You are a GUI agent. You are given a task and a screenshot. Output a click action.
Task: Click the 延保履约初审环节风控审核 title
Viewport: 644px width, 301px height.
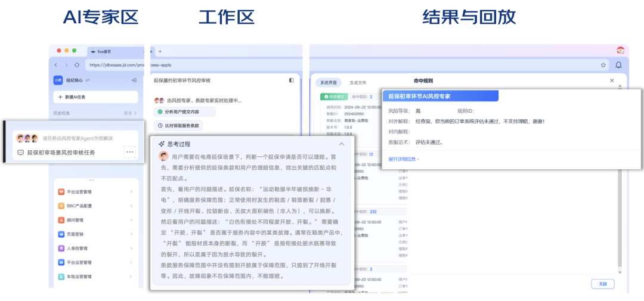182,80
